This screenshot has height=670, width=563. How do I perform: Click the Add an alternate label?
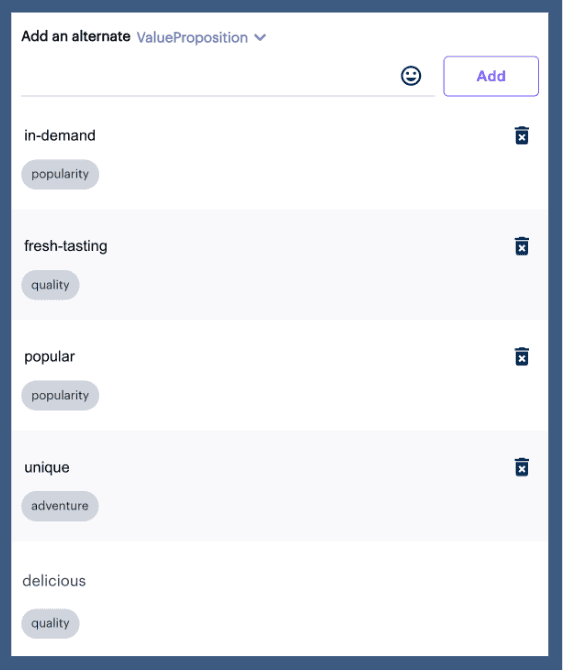[76, 36]
